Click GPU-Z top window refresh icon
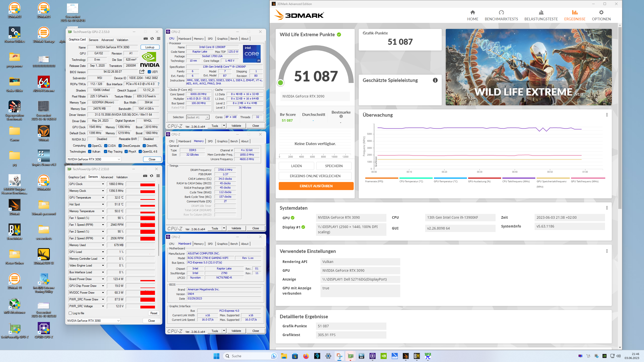644x362 pixels. (x=152, y=39)
